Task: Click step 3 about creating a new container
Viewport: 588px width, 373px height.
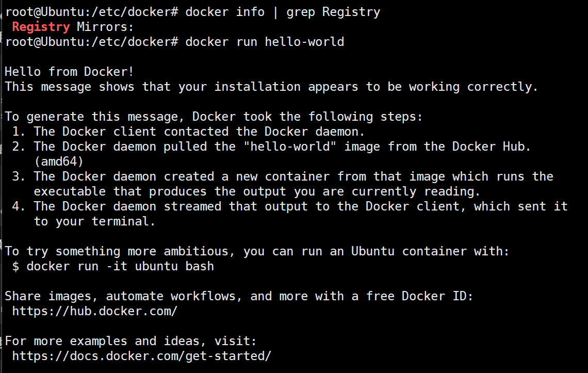Action: (x=283, y=176)
